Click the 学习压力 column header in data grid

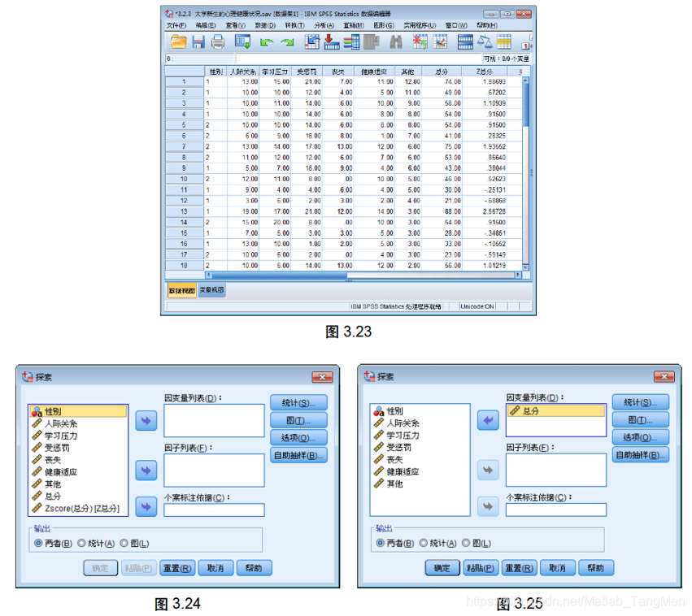point(275,72)
